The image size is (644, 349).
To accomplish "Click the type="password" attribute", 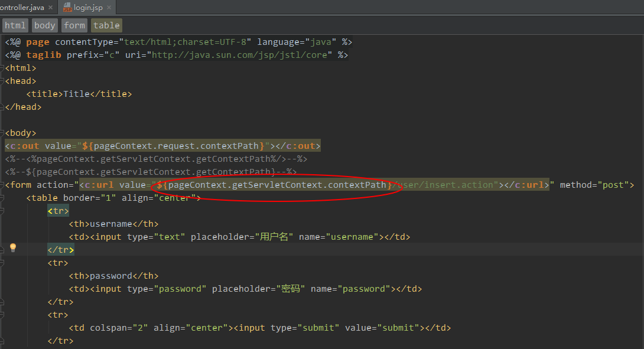I will (x=167, y=289).
